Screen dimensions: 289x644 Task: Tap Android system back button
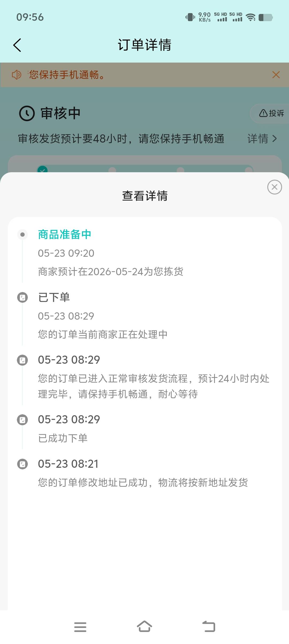209,626
